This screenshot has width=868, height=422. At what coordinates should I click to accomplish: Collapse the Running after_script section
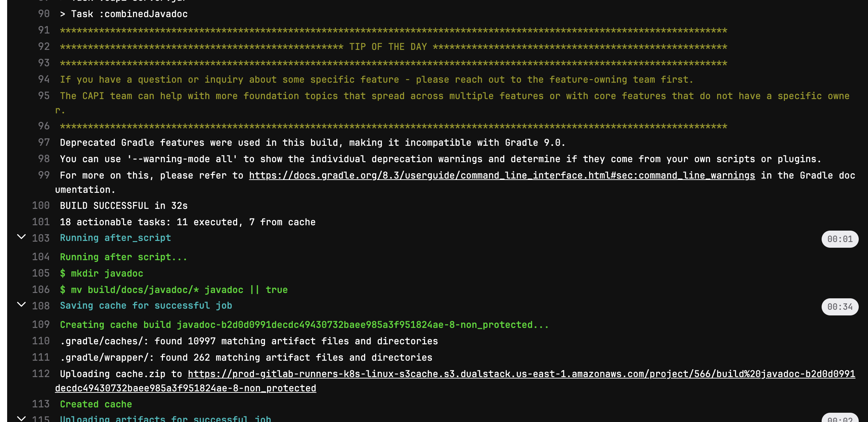(x=21, y=237)
